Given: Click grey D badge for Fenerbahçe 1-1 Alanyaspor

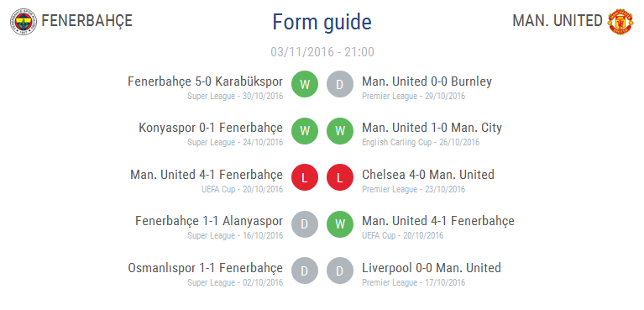Looking at the screenshot, I should [x=305, y=224].
